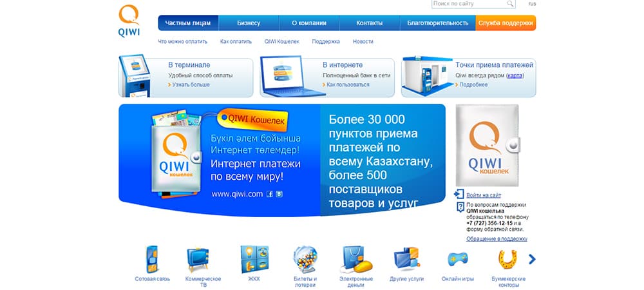The image size is (644, 290).
Task: Click the white QIWI Кошелек wallet image
Action: click(488, 145)
